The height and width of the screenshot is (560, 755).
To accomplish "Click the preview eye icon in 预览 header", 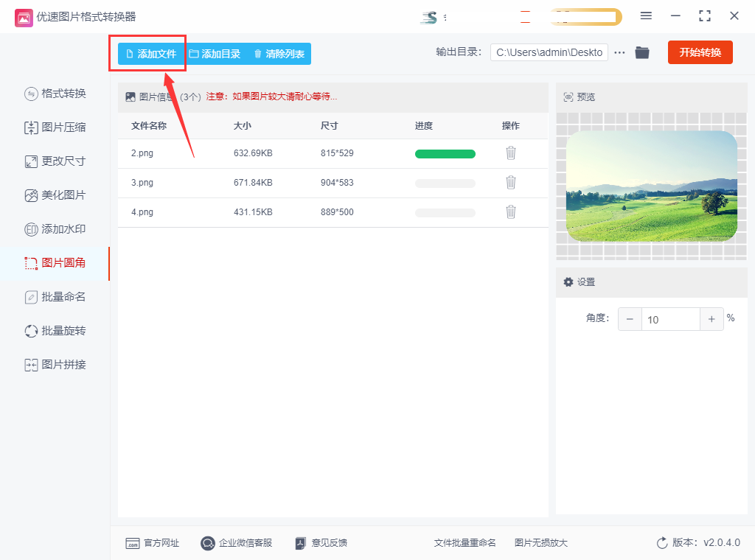I will point(568,97).
